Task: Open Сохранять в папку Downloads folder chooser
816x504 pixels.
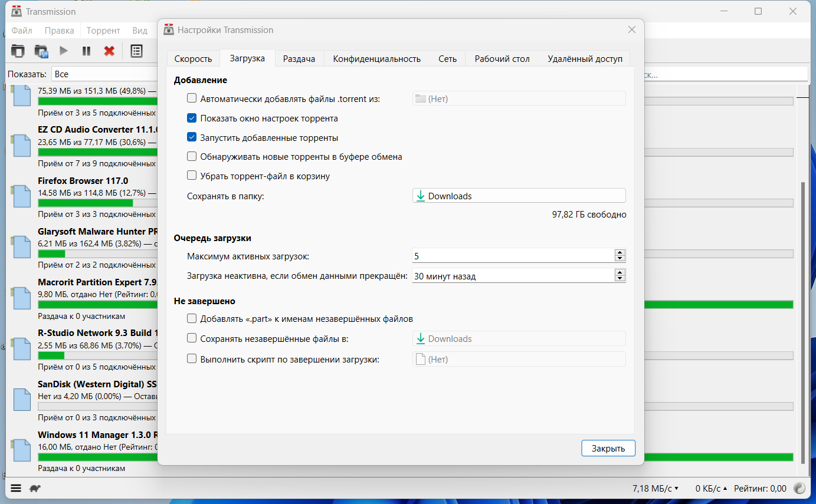Action: click(x=519, y=196)
